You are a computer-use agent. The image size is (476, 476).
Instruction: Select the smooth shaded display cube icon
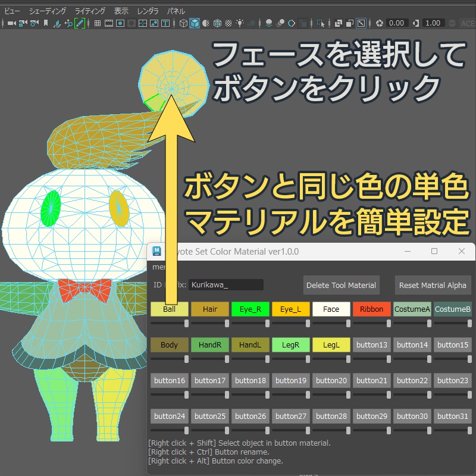(x=195, y=23)
